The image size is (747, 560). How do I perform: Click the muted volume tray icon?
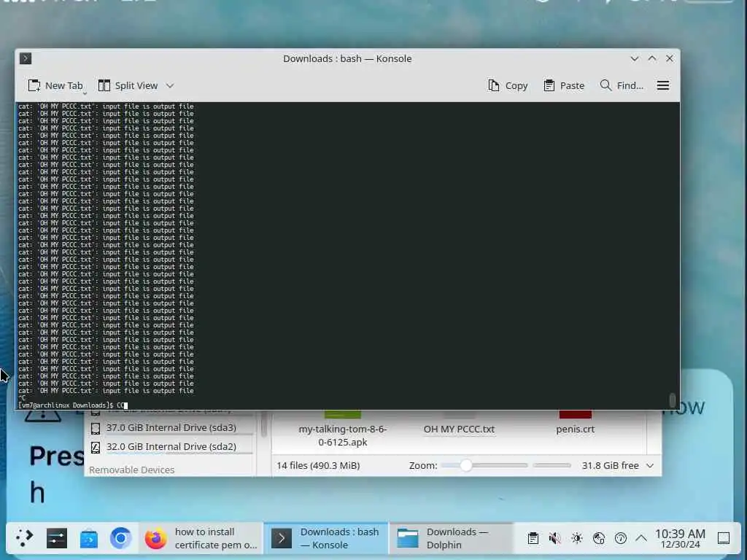pos(554,539)
